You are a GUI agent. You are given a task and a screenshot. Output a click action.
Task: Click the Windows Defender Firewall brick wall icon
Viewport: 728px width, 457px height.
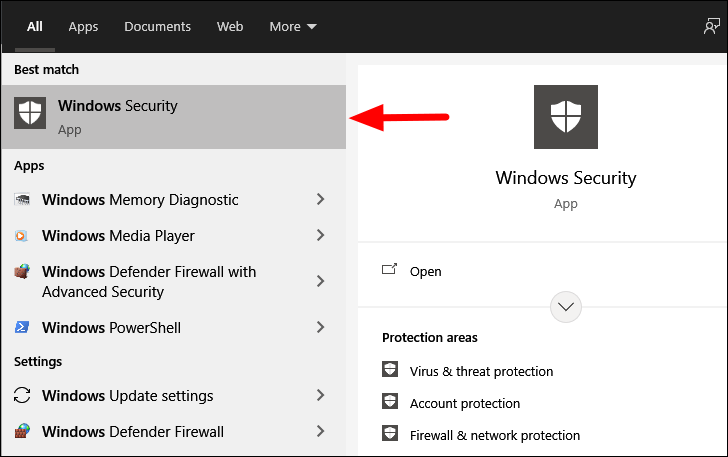pyautogui.click(x=22, y=431)
